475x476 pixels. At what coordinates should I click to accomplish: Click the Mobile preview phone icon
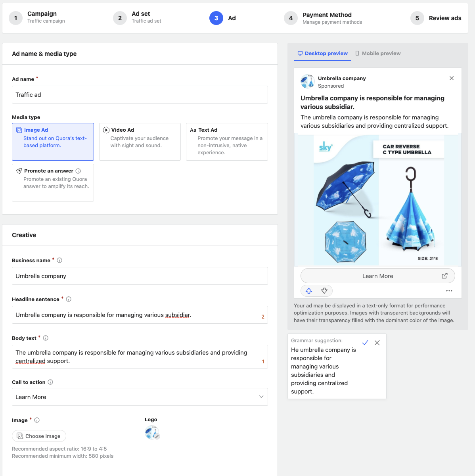pos(357,53)
